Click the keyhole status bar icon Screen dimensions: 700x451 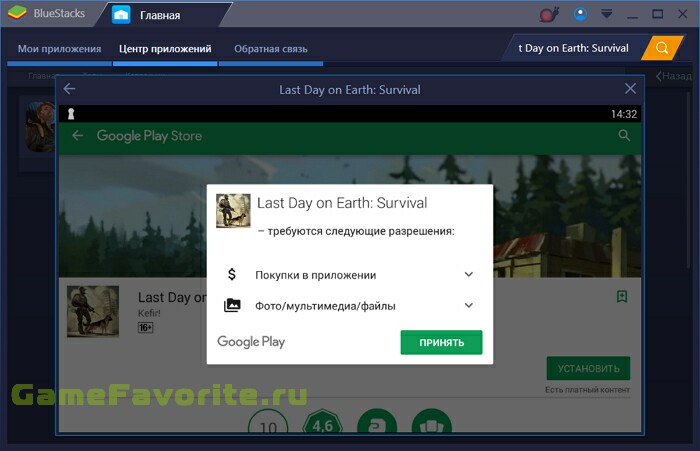coord(71,114)
